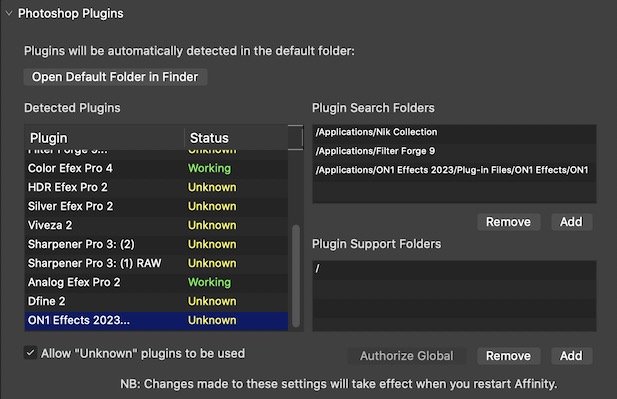Toggle Allow "Unknown" plugins to be used
The width and height of the screenshot is (617, 399).
click(x=30, y=353)
